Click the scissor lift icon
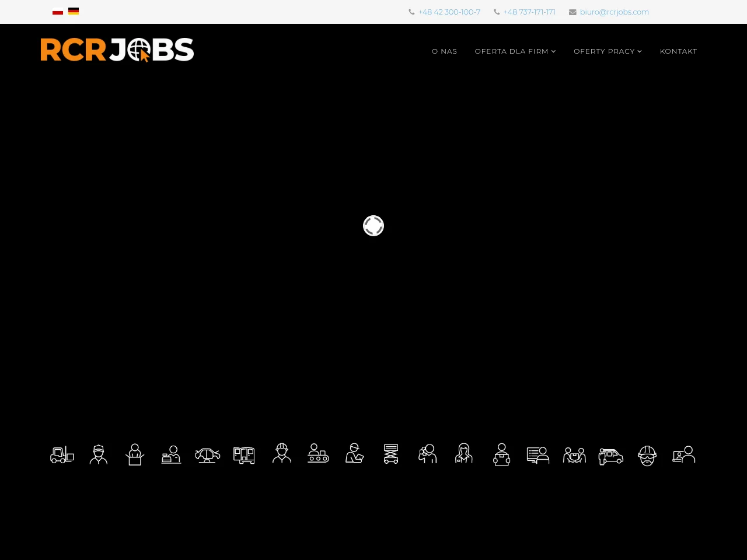 (391, 454)
